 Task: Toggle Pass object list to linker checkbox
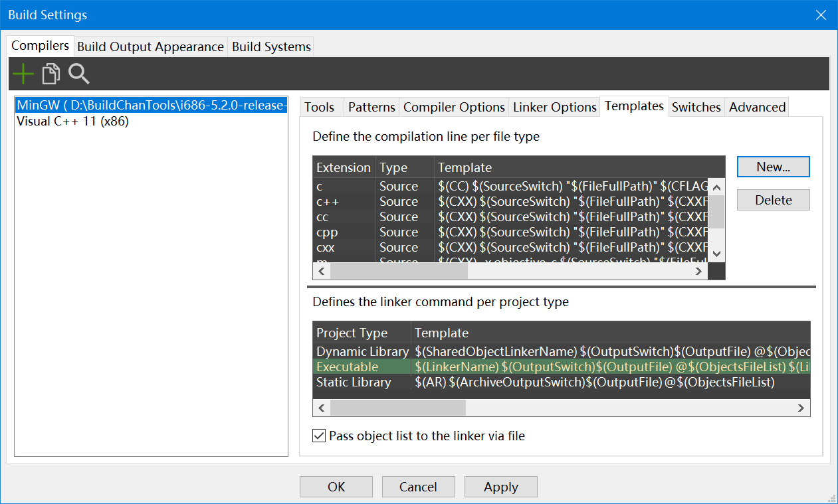pyautogui.click(x=320, y=436)
